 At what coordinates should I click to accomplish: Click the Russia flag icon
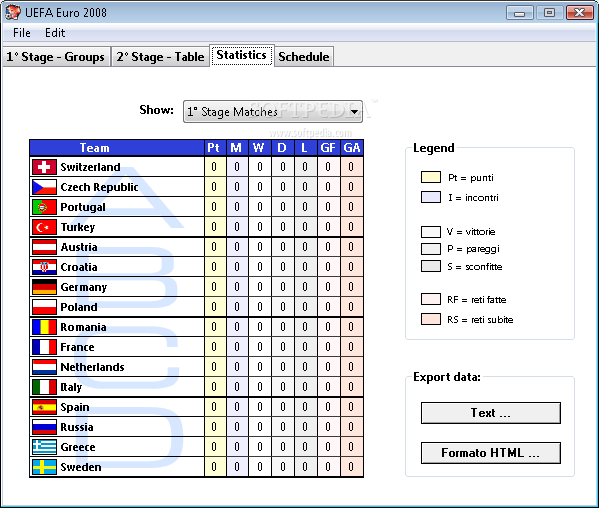click(44, 427)
